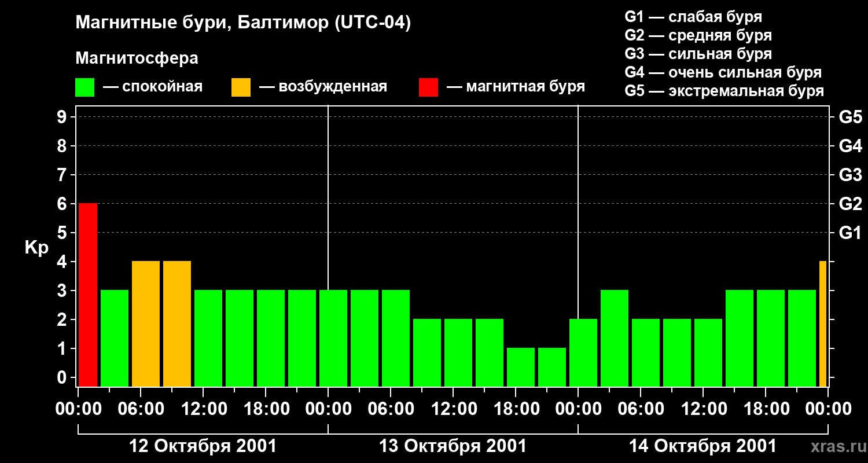Click the 'G2 — средняя буря' line
Screen dimensions: 868x463
(698, 35)
